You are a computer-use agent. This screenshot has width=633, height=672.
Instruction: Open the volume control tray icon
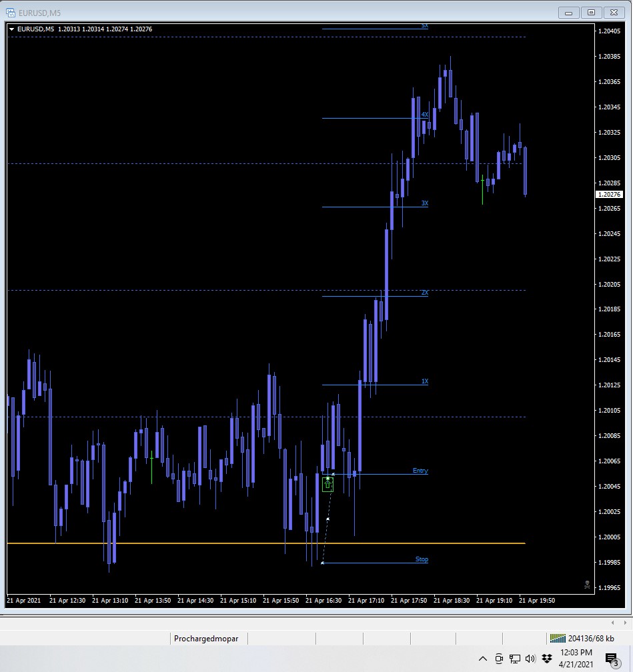[530, 659]
